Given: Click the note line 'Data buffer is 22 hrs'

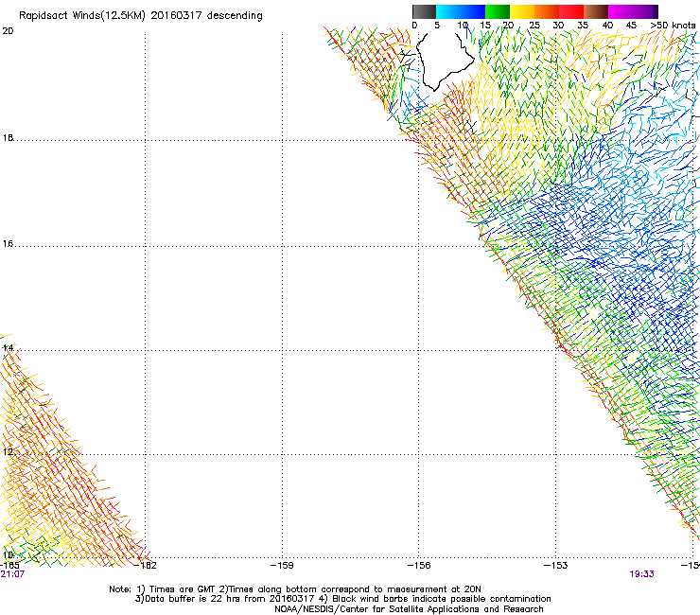Looking at the screenshot, I should [x=342, y=599].
